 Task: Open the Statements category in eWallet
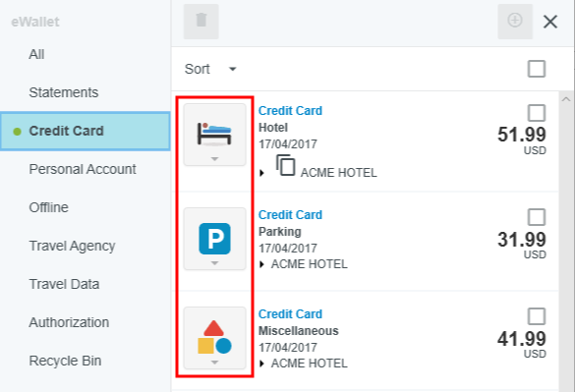(64, 92)
